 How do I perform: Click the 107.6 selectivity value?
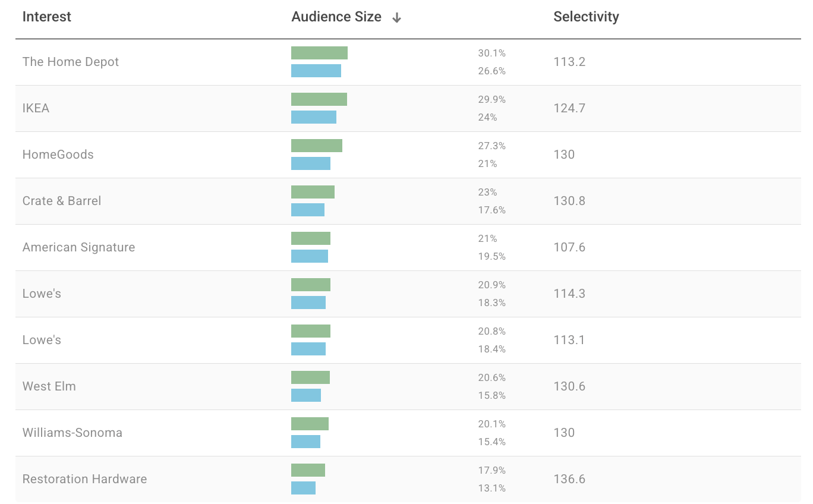pos(569,247)
